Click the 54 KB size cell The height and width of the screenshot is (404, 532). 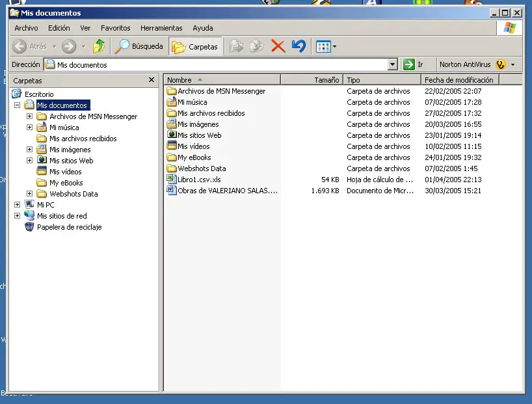330,180
